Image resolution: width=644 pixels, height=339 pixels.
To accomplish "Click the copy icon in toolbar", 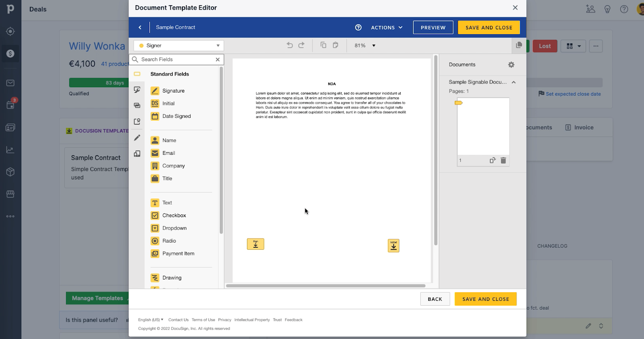I will (x=323, y=45).
